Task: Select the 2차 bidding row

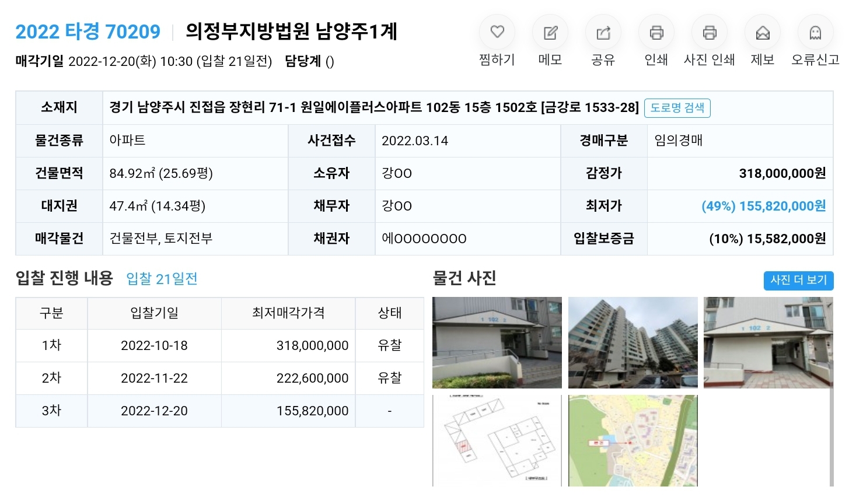Action: coord(219,378)
